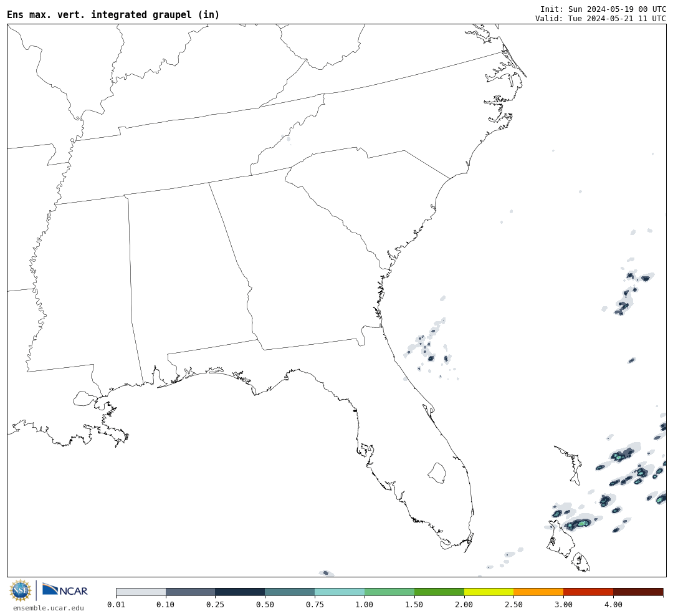This screenshot has height=616, width=673.
Task: Click the 2.00–2.50 yellow swatch
Action: pyautogui.click(x=489, y=592)
